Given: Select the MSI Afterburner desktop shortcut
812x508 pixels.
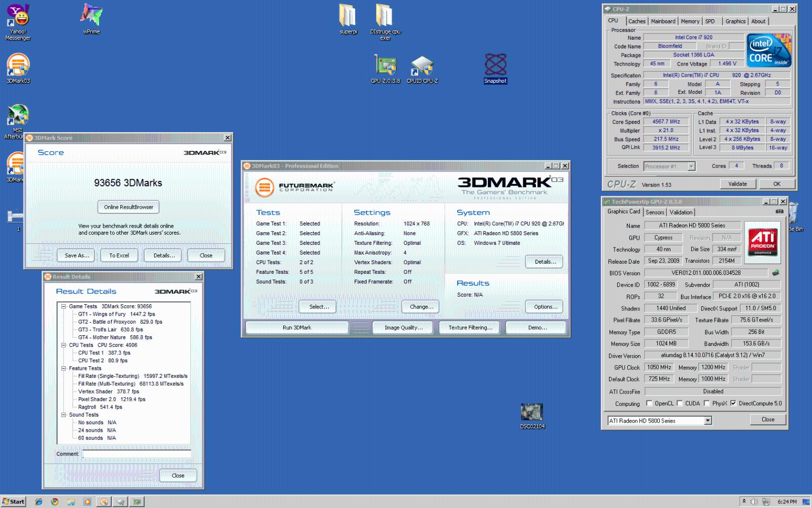Looking at the screenshot, I should pos(17,122).
